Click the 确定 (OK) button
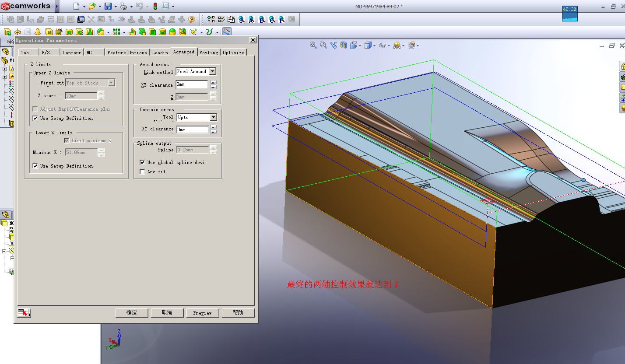The height and width of the screenshot is (364, 625). click(x=132, y=313)
